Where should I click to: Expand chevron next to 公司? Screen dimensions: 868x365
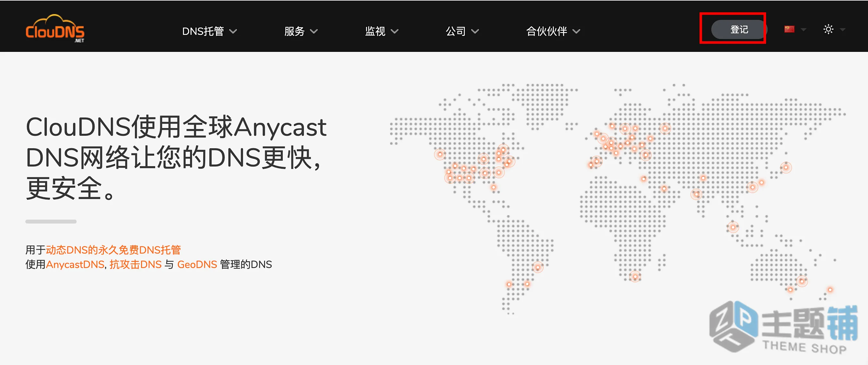pos(475,31)
